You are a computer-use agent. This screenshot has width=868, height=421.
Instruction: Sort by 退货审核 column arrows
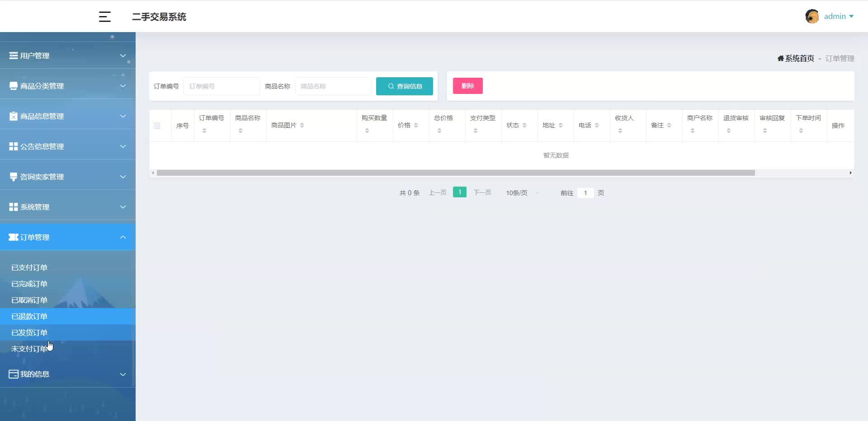pyautogui.click(x=729, y=131)
